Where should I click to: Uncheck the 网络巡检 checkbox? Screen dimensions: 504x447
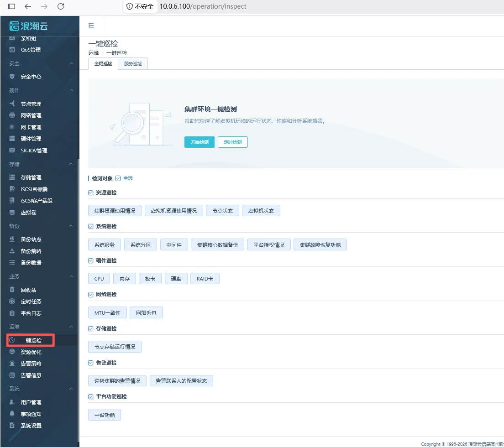(91, 295)
